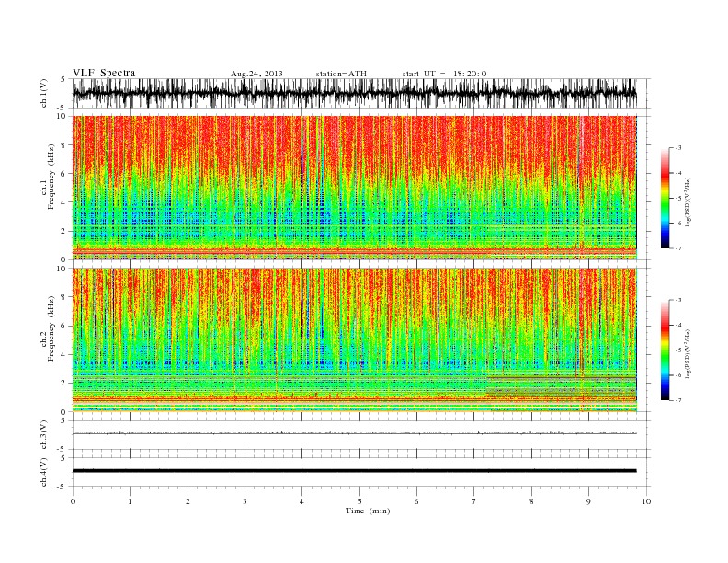
Task: Click the '7' tick on the time axis
Action: 474,501
